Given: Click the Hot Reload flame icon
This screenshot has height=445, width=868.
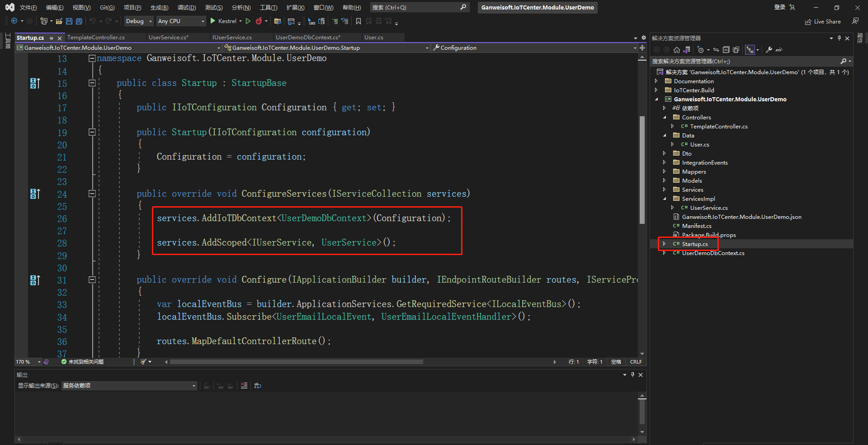Looking at the screenshot, I should pyautogui.click(x=259, y=21).
